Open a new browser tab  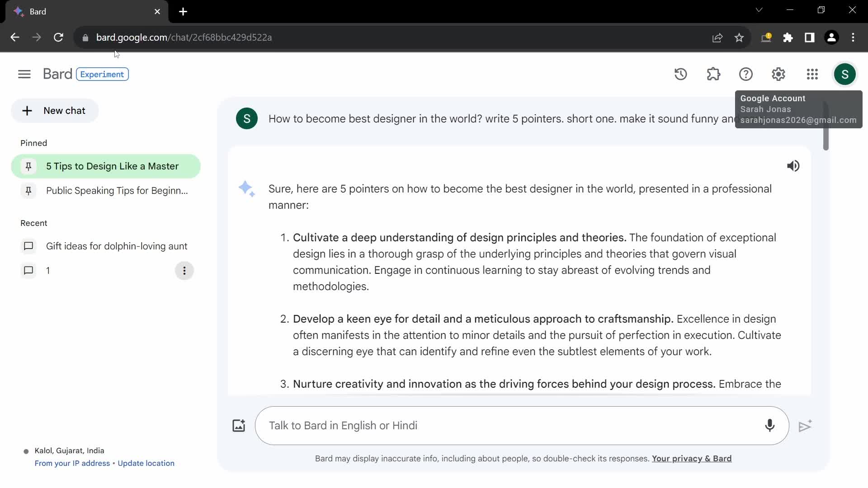tap(183, 12)
